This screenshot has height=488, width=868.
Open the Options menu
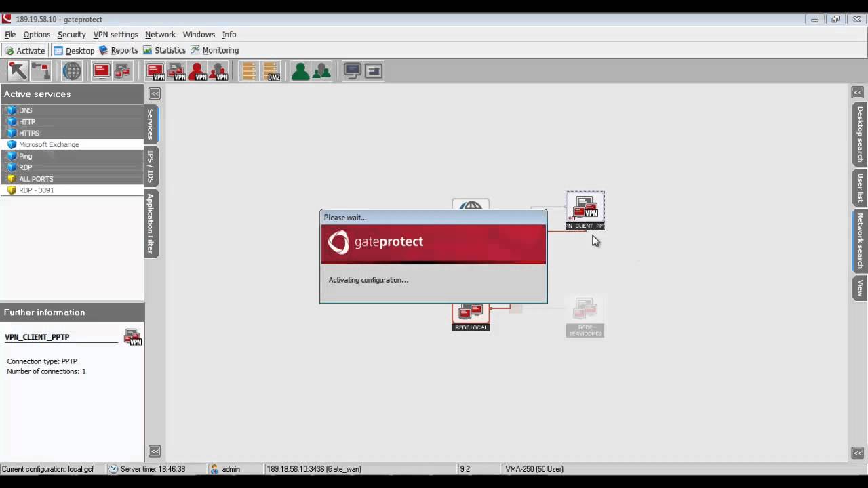(37, 35)
